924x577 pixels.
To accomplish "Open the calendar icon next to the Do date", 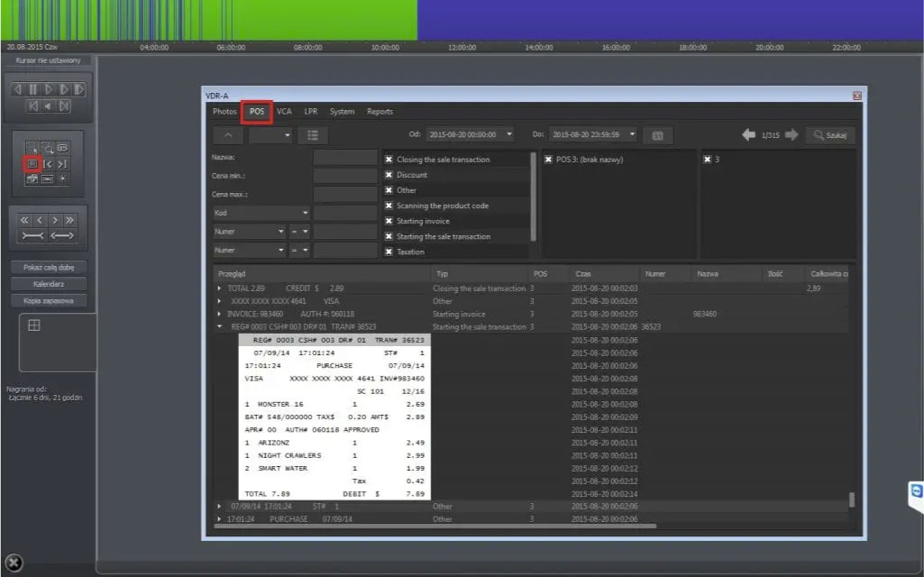I will click(658, 135).
